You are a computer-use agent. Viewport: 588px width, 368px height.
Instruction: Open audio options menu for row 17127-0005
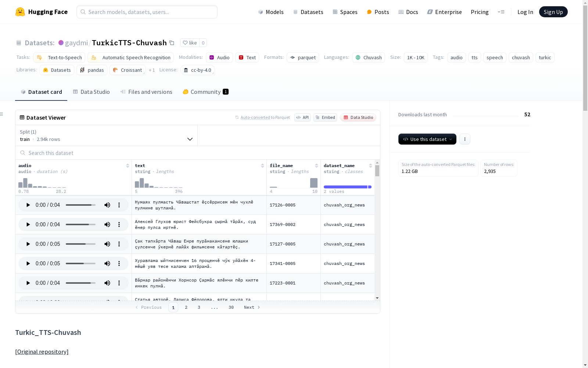coord(119,244)
